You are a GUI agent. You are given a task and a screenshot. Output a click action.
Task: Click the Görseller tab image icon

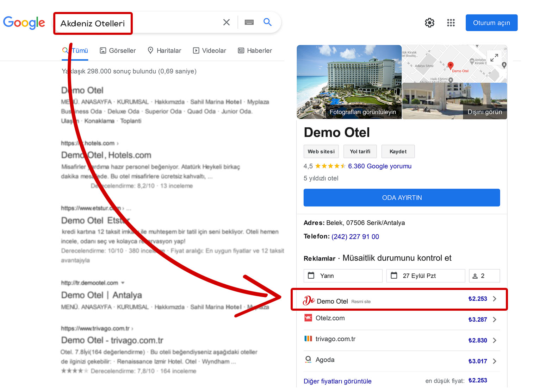[103, 51]
